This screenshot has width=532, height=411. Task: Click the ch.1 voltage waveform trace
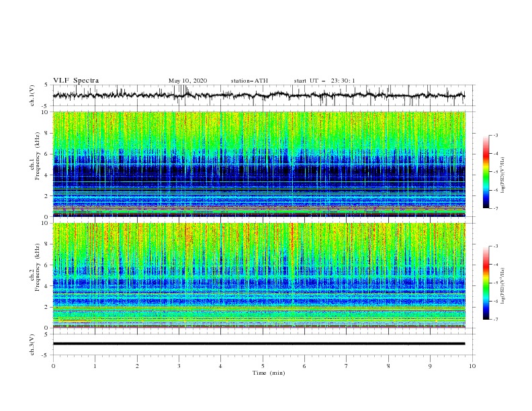pos(259,95)
